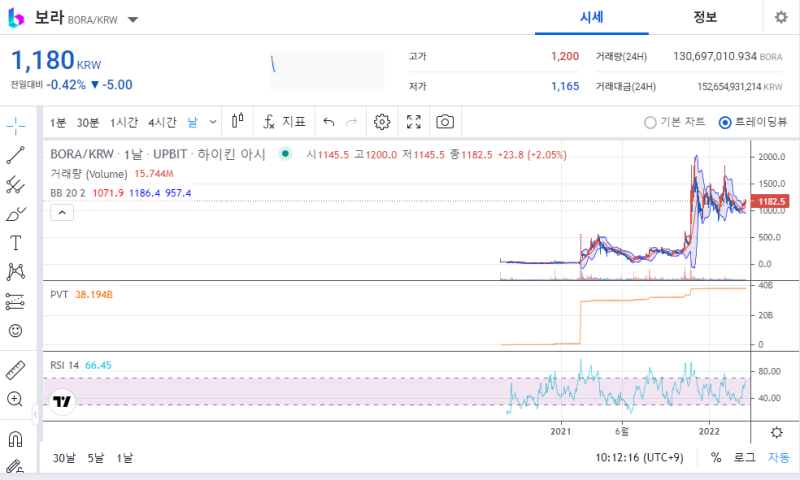
Task: Click the lock drawing pencil tool
Action: (x=16, y=466)
